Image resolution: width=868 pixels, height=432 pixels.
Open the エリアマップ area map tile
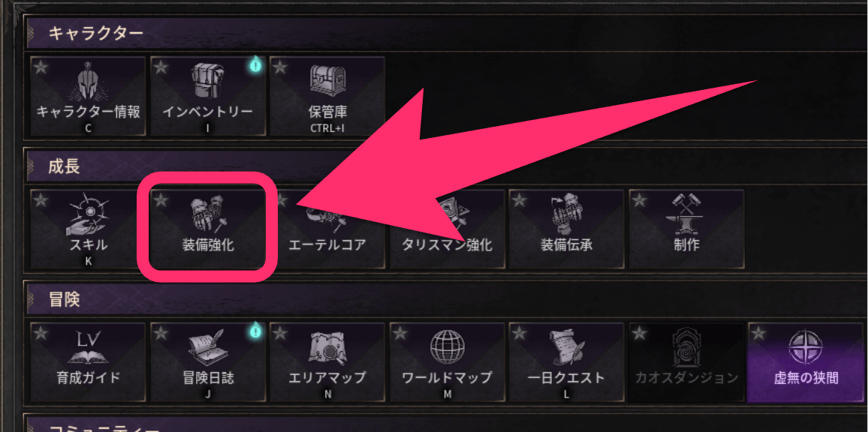(327, 363)
